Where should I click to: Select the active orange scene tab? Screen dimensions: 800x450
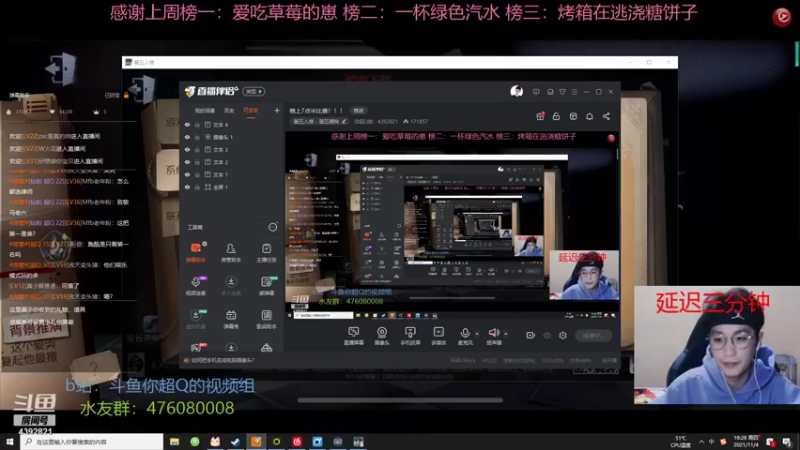251,110
